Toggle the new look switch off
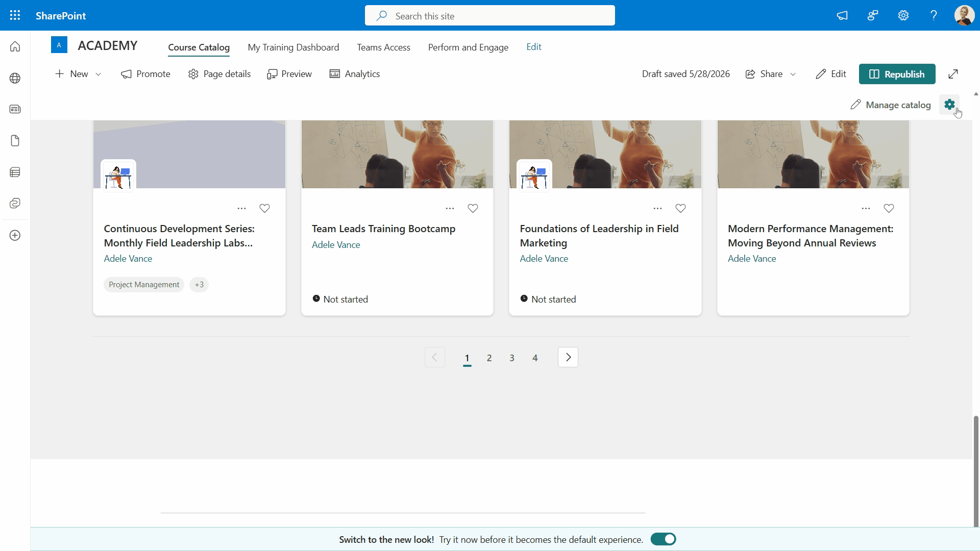The height and width of the screenshot is (551, 980). tap(663, 539)
